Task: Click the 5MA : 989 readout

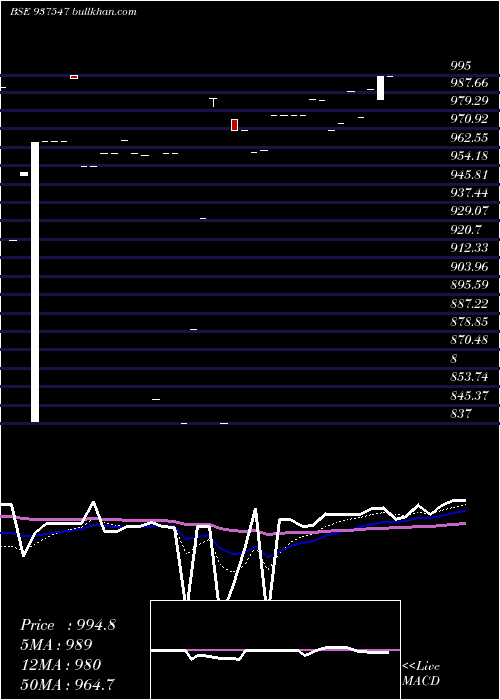Action: [x=56, y=645]
